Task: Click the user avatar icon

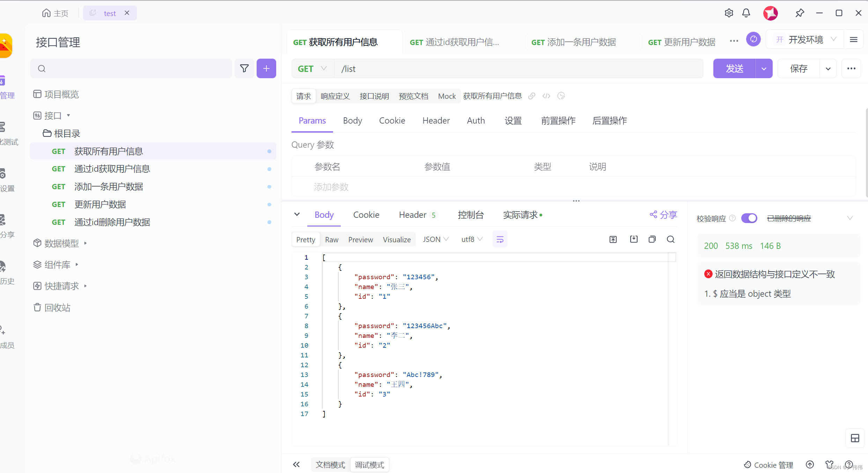Action: coord(770,13)
